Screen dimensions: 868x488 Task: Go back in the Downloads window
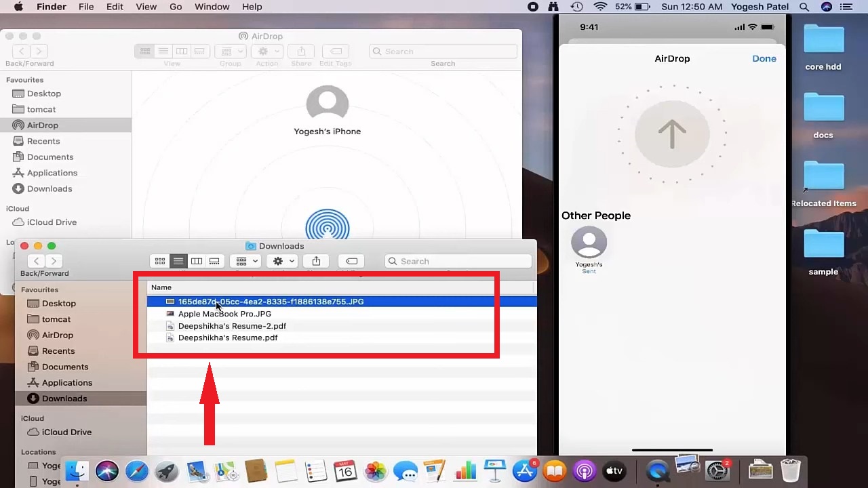(37, 261)
